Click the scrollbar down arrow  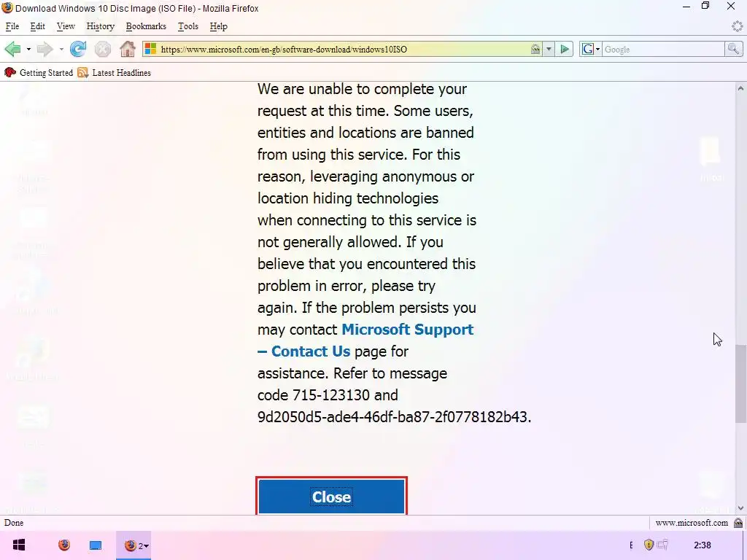[740, 508]
